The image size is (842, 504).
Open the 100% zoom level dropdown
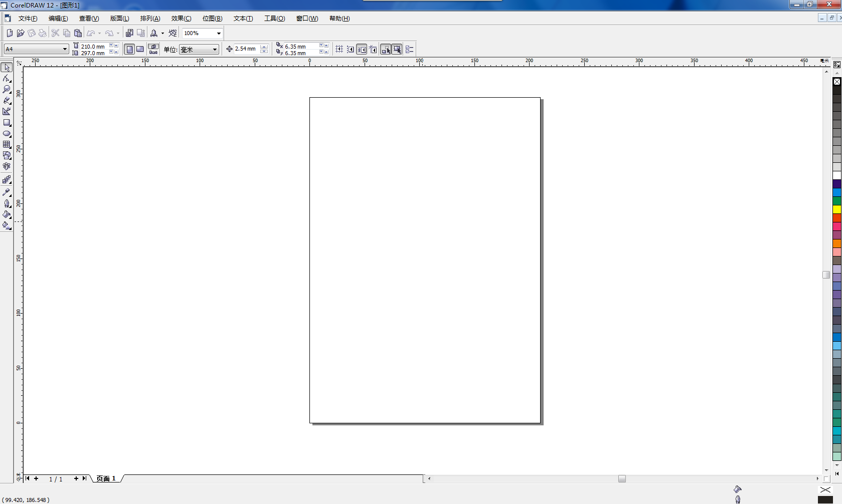pyautogui.click(x=219, y=33)
